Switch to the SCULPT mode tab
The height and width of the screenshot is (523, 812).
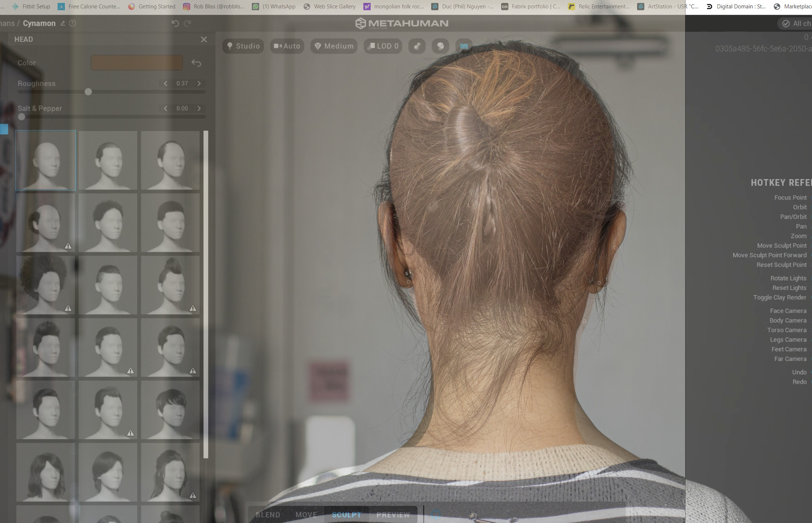[x=346, y=515]
